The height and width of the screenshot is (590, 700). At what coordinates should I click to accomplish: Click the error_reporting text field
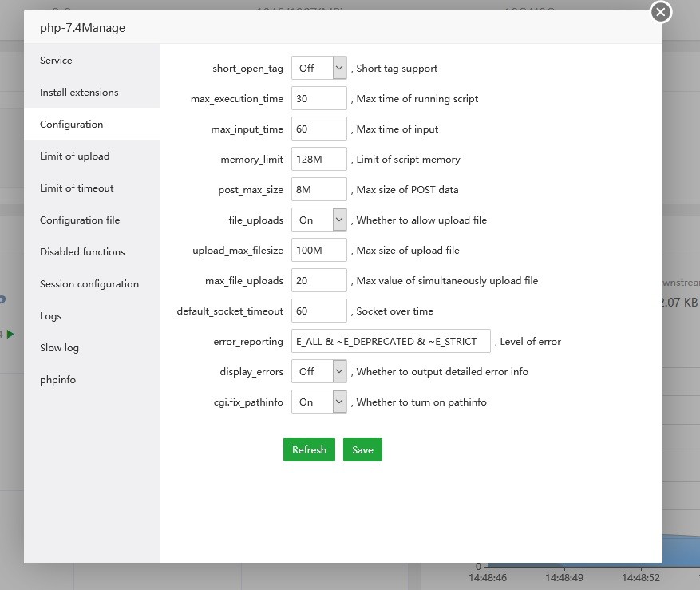pos(390,342)
